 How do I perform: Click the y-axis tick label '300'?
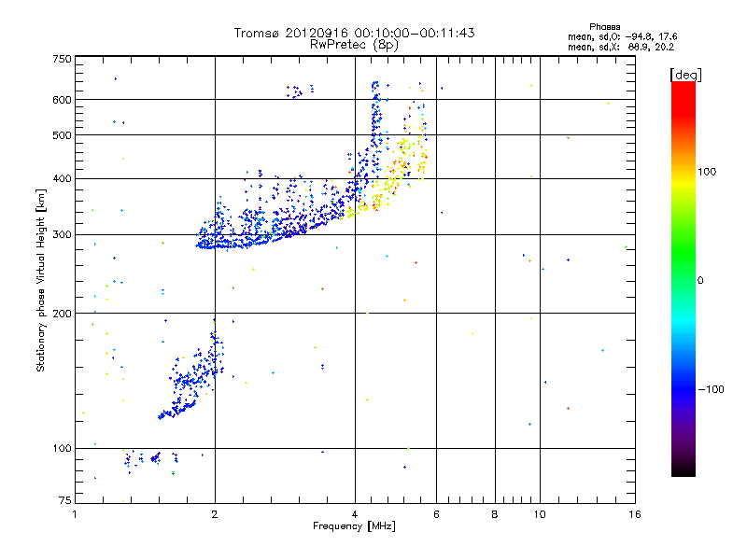coord(62,235)
